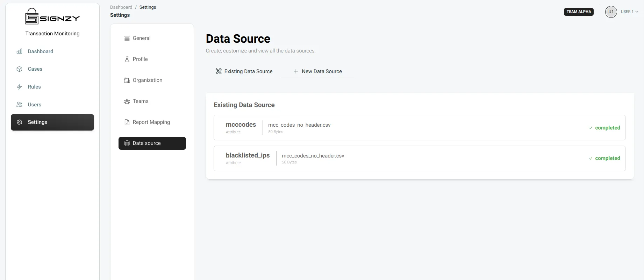Screen dimensions: 644x280
Task: Expand the USER 1 dropdown chevron
Action: click(637, 12)
